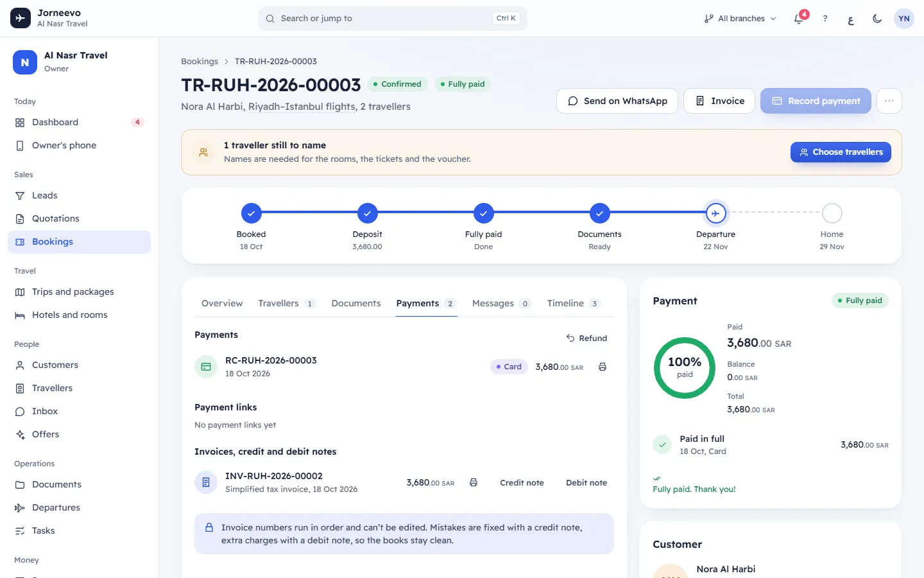This screenshot has height=578, width=924.
Task: Switch language with the Arabic letter icon
Action: point(851,19)
